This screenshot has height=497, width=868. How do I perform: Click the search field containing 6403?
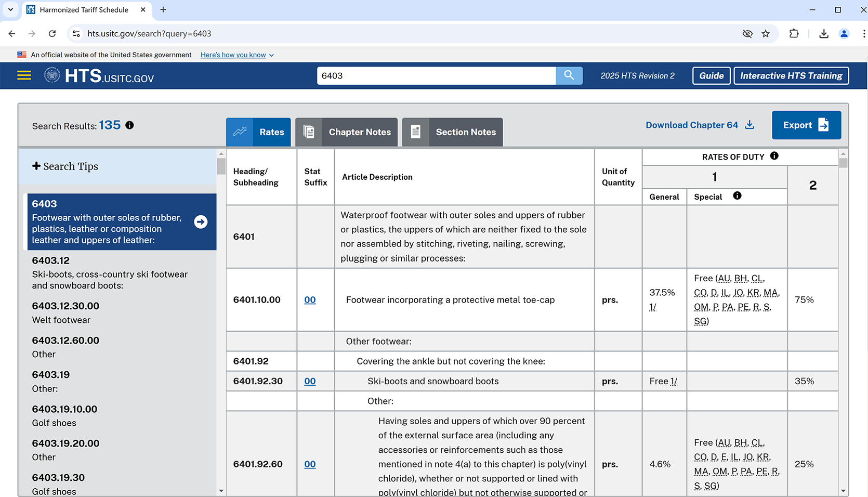[436, 76]
